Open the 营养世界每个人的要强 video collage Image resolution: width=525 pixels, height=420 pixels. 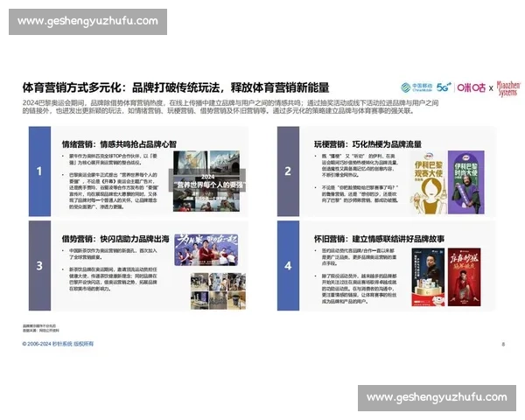click(206, 181)
